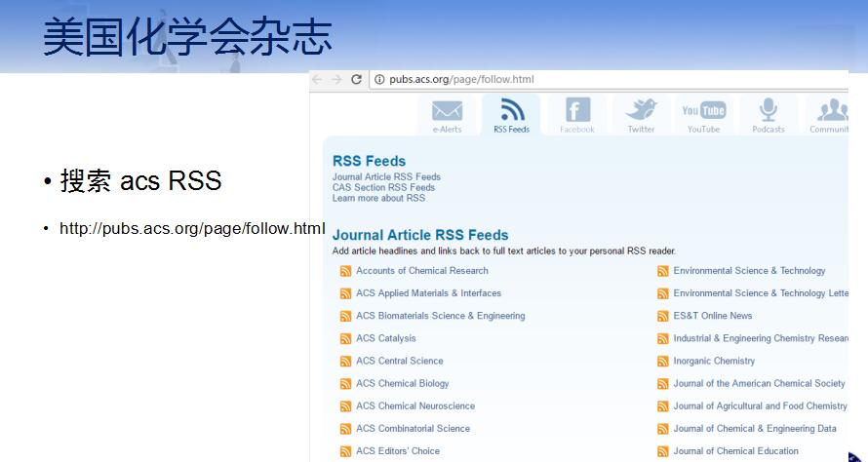Click the slide's http://pubs.acs.org/page/follow.html URL text
The image size is (868, 462).
click(x=192, y=228)
